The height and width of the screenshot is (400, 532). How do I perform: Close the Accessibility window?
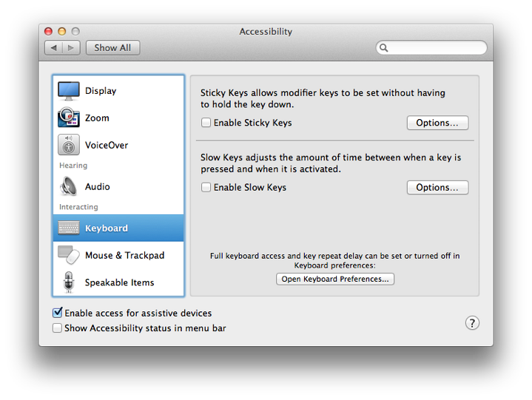(x=49, y=32)
